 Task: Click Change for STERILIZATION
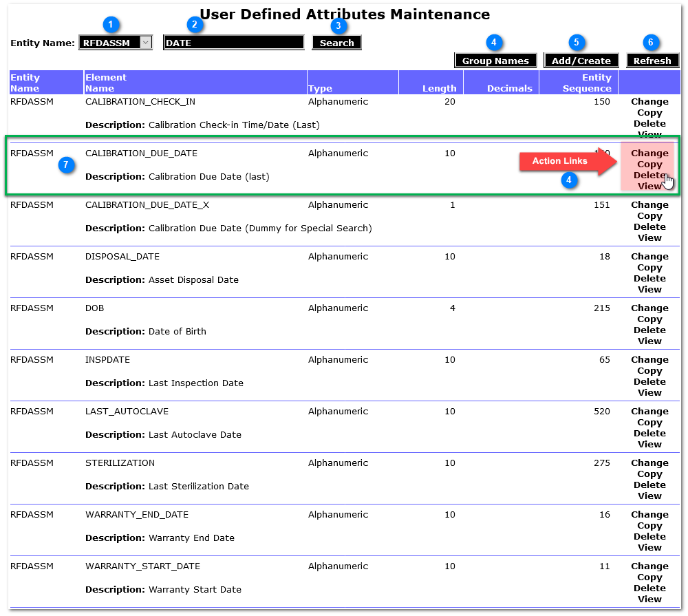(649, 463)
